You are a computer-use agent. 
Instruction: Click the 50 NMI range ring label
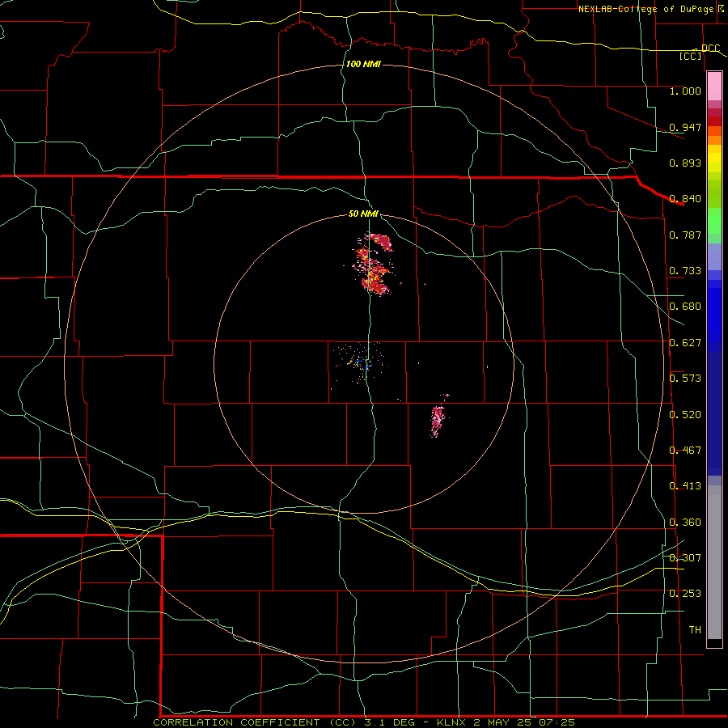[x=363, y=214]
